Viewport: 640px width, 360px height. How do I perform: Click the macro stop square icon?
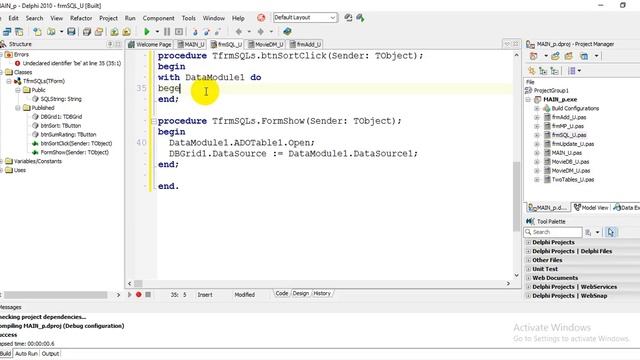[x=148, y=294]
